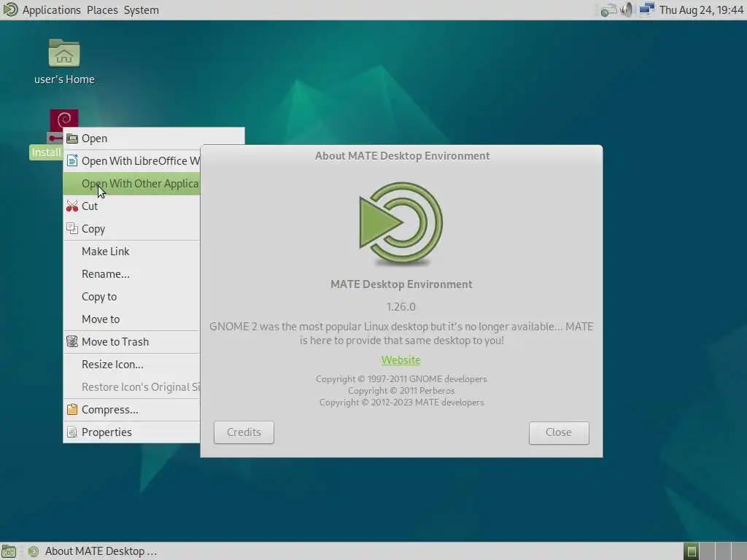This screenshot has width=747, height=560.
Task: Click the show desktop icon in bottom panel
Action: 9,551
